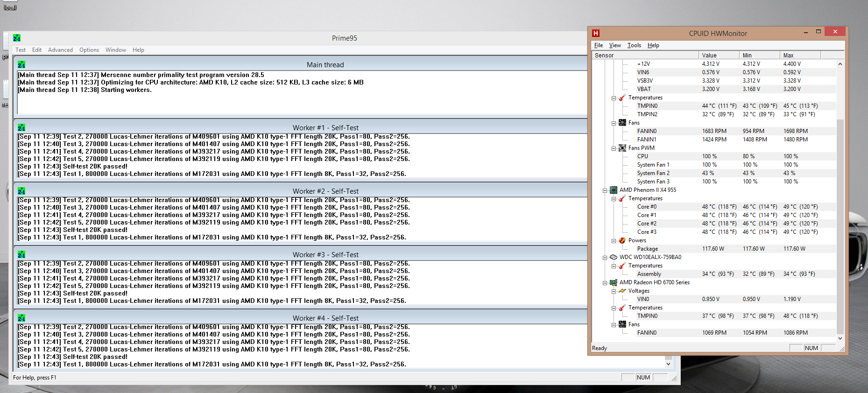Image resolution: width=868 pixels, height=393 pixels.
Task: Click the Worker #1 Self-Test window icon
Action: (21, 127)
